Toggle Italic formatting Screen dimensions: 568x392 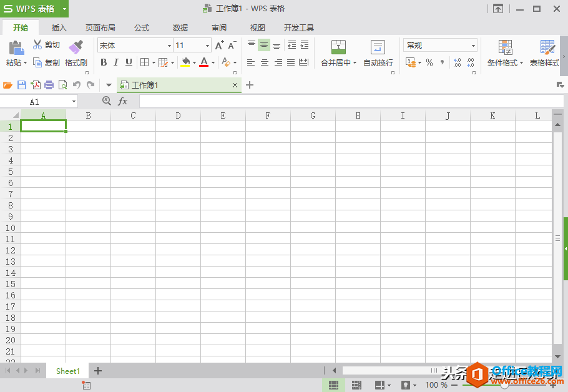click(116, 62)
